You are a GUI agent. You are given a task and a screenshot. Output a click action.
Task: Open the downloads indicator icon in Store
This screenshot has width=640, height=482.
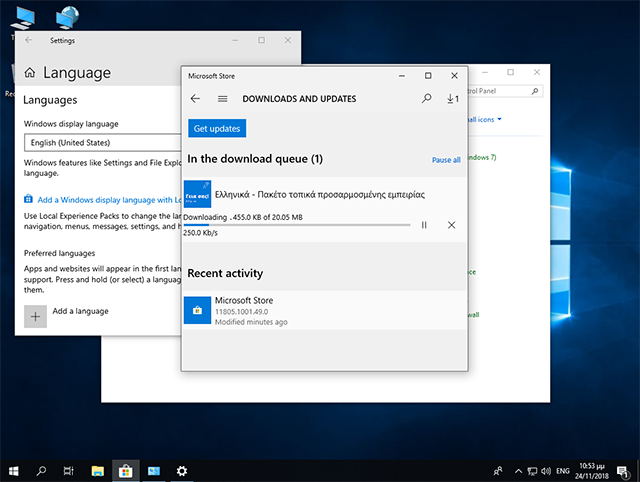tap(452, 99)
